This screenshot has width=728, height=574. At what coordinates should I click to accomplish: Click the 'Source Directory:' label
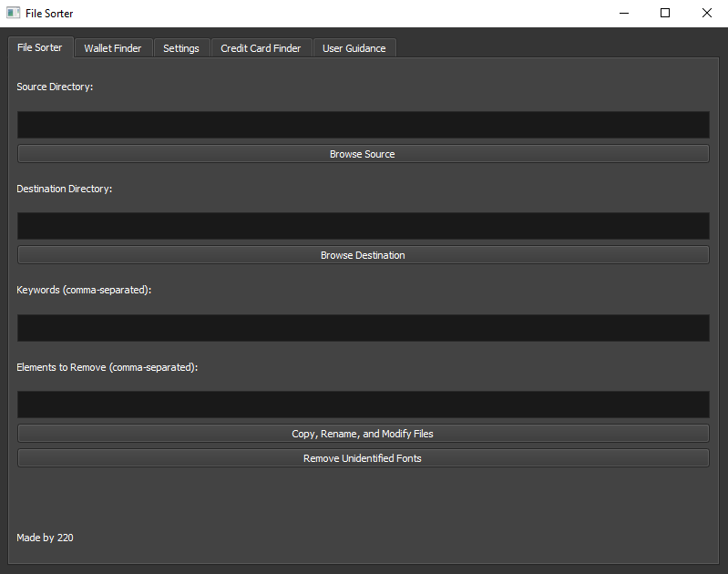[x=55, y=87]
